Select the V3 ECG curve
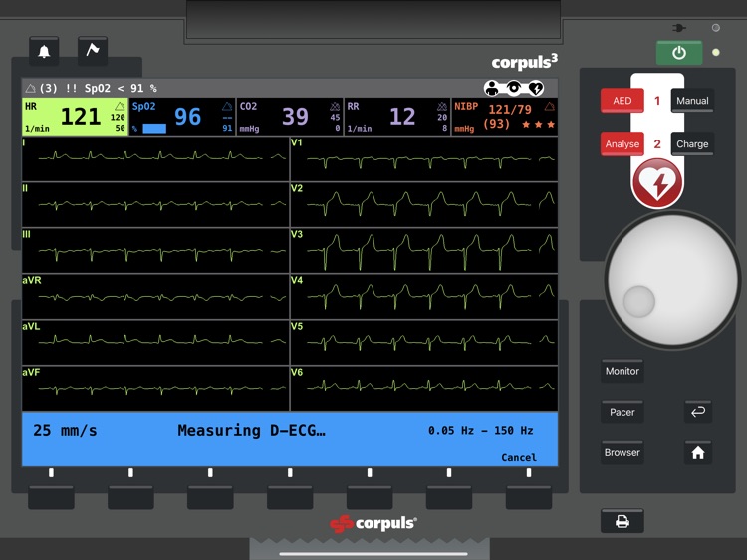 (424, 251)
